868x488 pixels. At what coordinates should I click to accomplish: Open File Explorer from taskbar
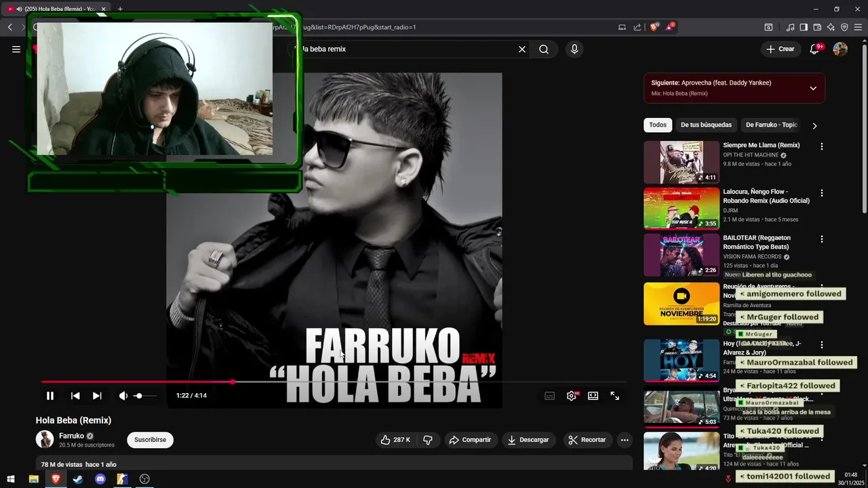(x=33, y=479)
